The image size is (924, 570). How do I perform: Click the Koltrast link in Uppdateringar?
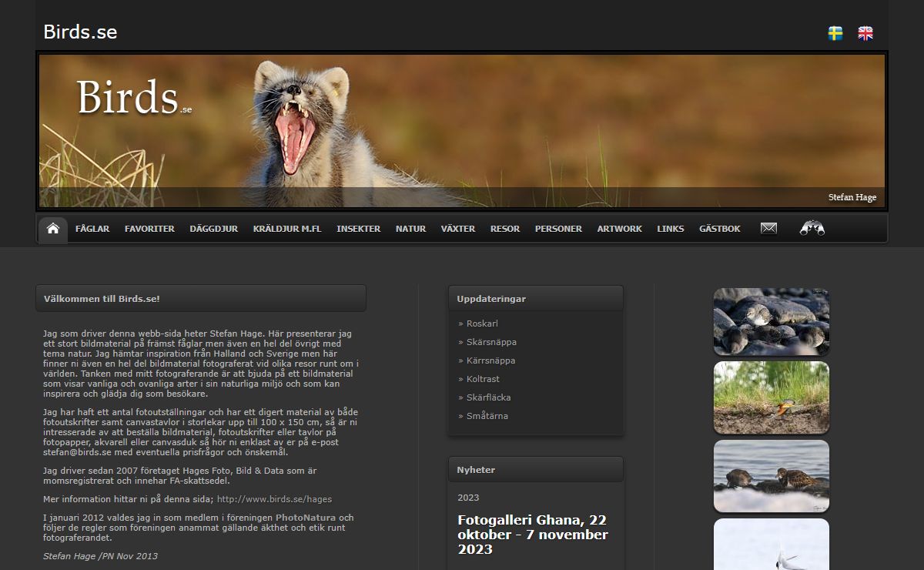pyautogui.click(x=483, y=379)
